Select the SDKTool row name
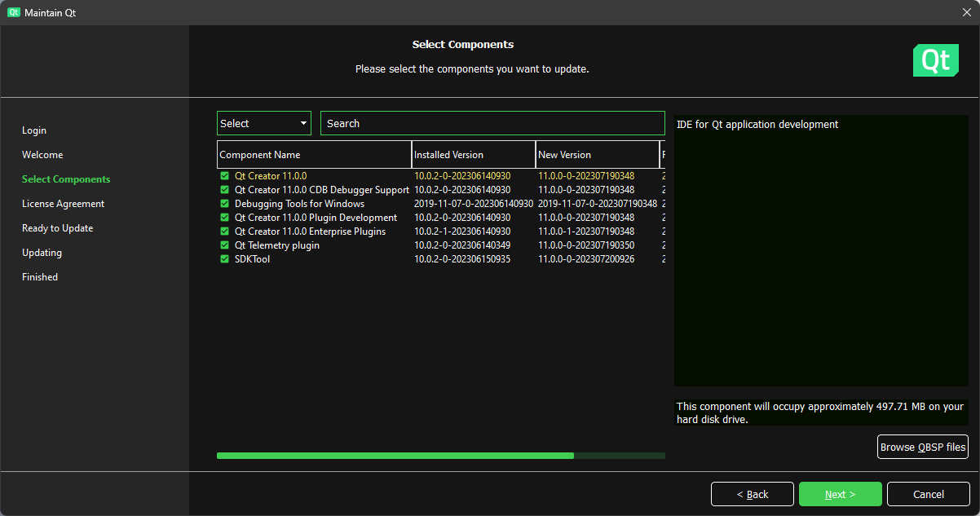 pos(253,259)
